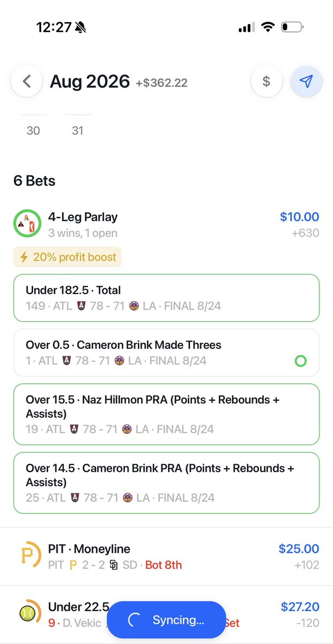Expand the 4-Leg Parlay bet header
The image size is (333, 644).
click(x=166, y=225)
